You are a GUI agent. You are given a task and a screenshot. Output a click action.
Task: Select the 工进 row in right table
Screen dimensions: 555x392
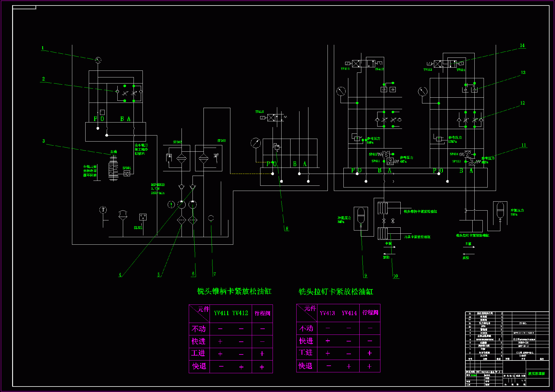click(306, 352)
